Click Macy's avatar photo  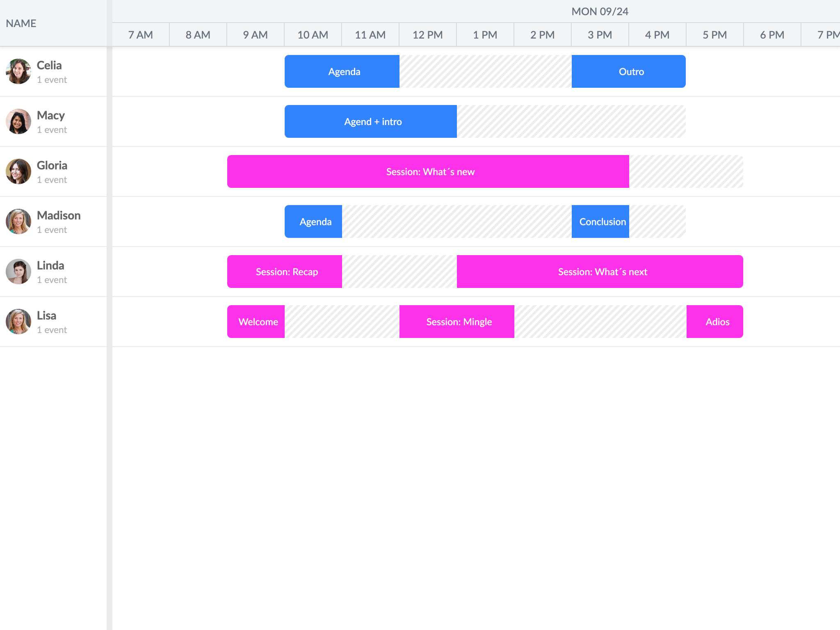(18, 121)
